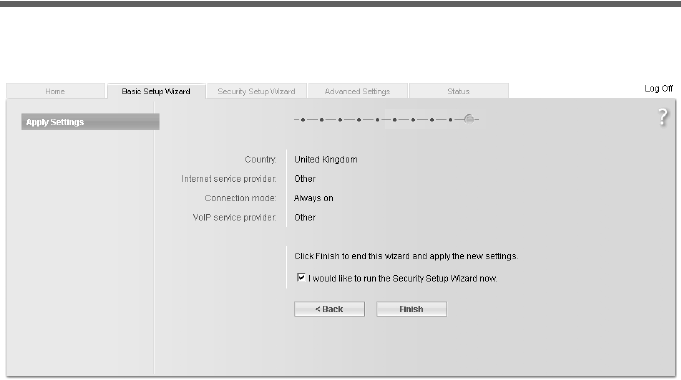
Task: Open the help question mark icon
Action: pyautogui.click(x=663, y=117)
